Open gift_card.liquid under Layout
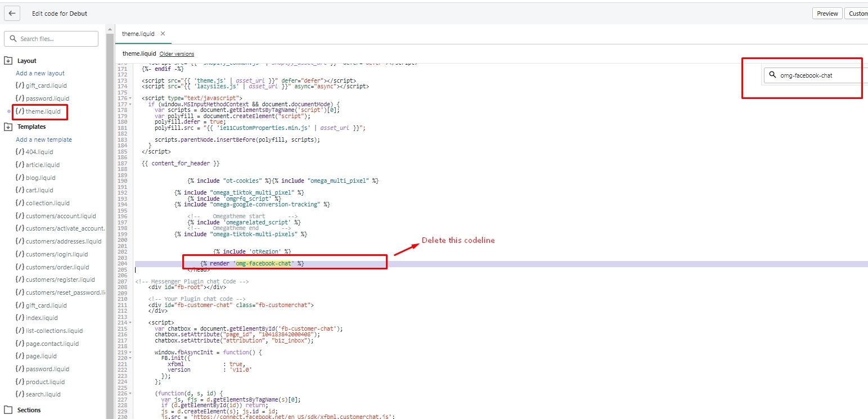Viewport: 868px width, 419px height. click(x=46, y=85)
